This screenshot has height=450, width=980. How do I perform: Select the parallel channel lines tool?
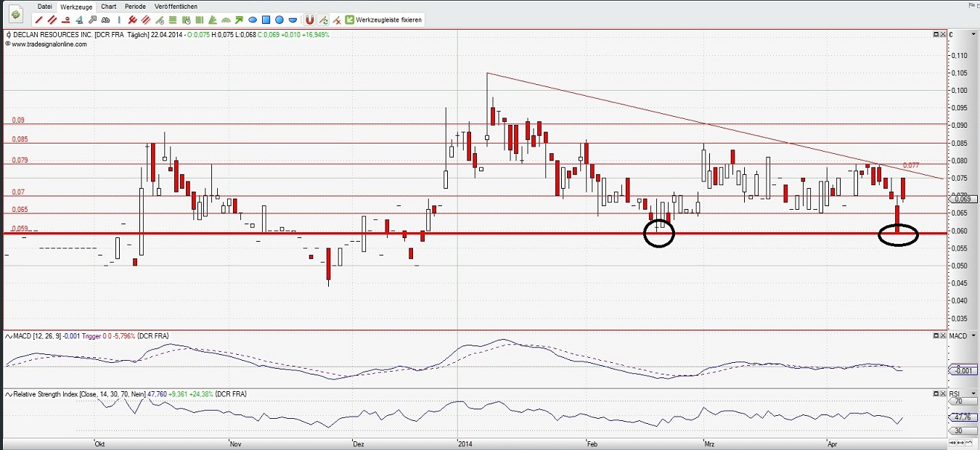[x=53, y=20]
